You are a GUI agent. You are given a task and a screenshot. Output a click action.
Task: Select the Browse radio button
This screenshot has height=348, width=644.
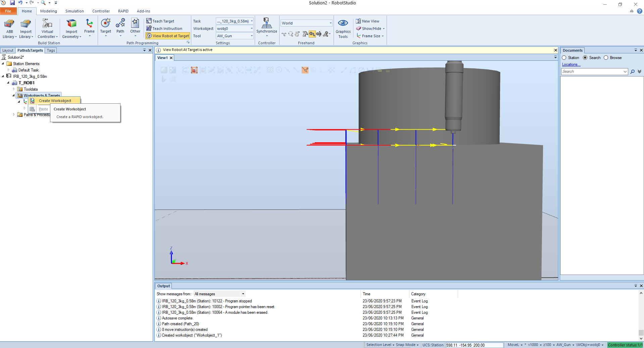(x=606, y=58)
